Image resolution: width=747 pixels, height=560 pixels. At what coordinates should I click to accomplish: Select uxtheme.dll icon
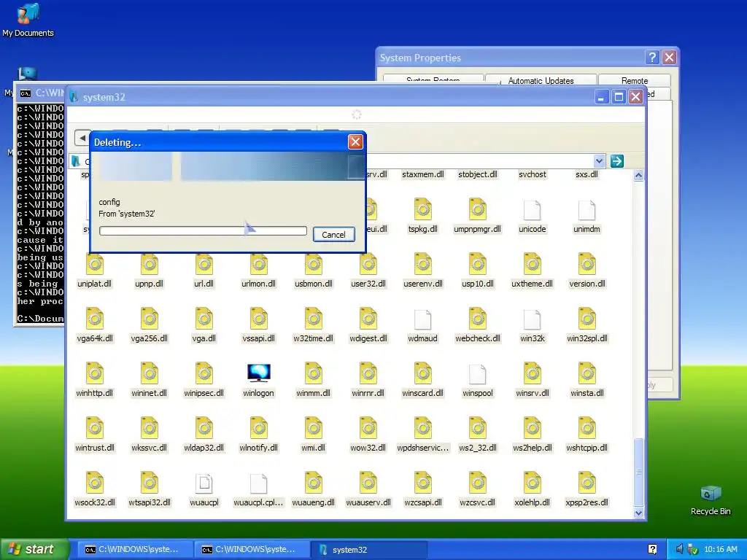533,264
